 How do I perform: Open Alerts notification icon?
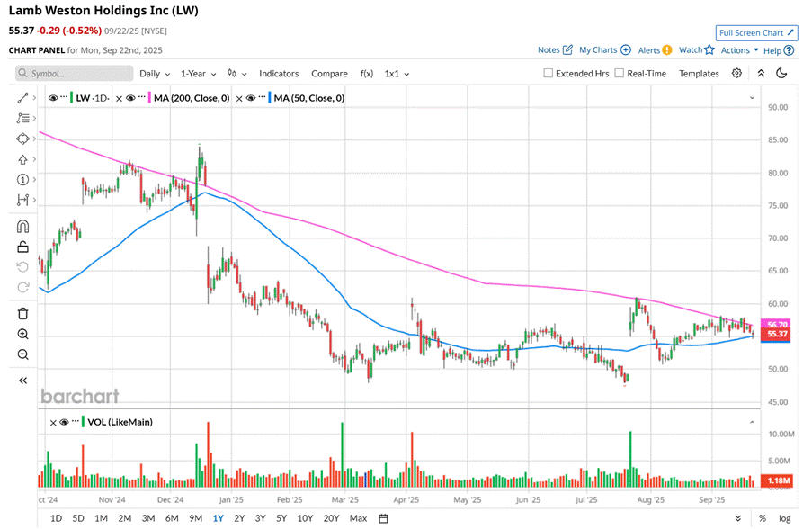(667, 49)
